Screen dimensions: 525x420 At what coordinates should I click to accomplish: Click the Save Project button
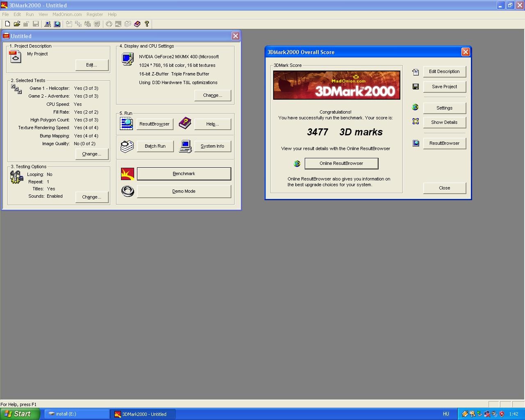coord(444,87)
